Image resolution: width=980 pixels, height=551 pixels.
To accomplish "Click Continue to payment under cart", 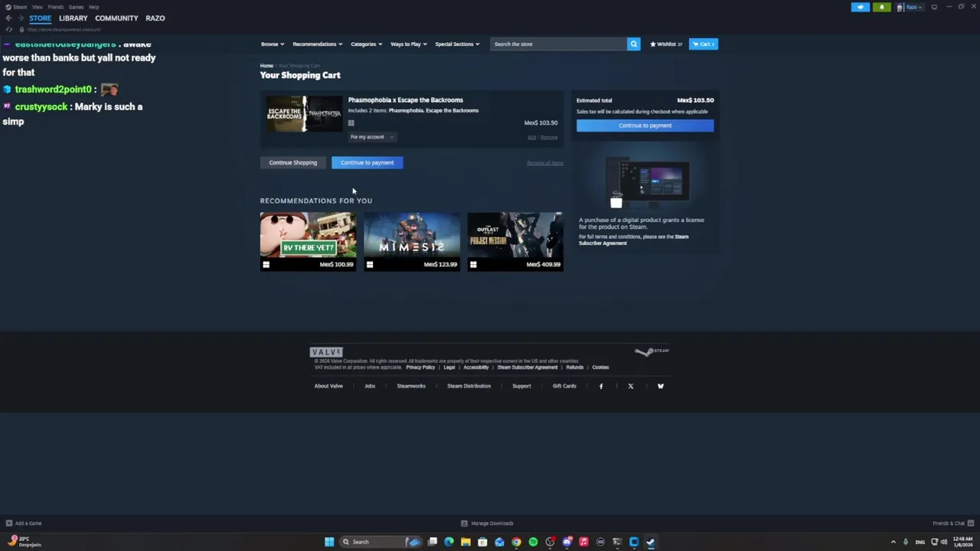I will click(x=367, y=162).
